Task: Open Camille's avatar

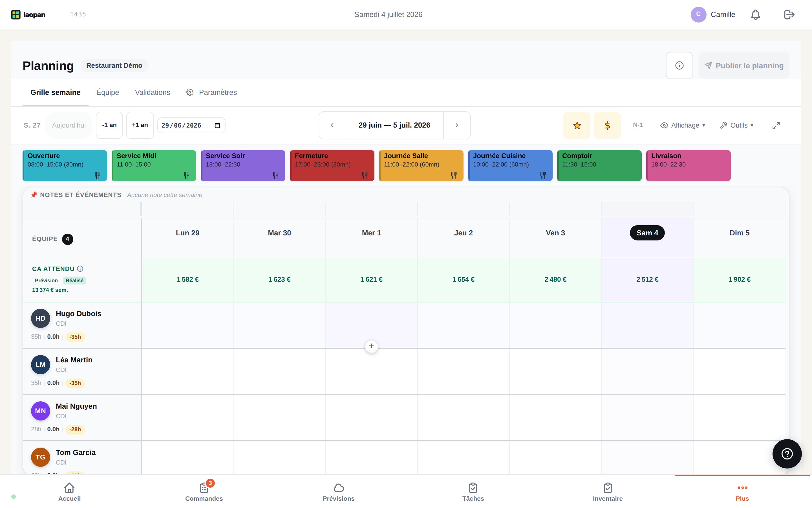Action: (698, 14)
